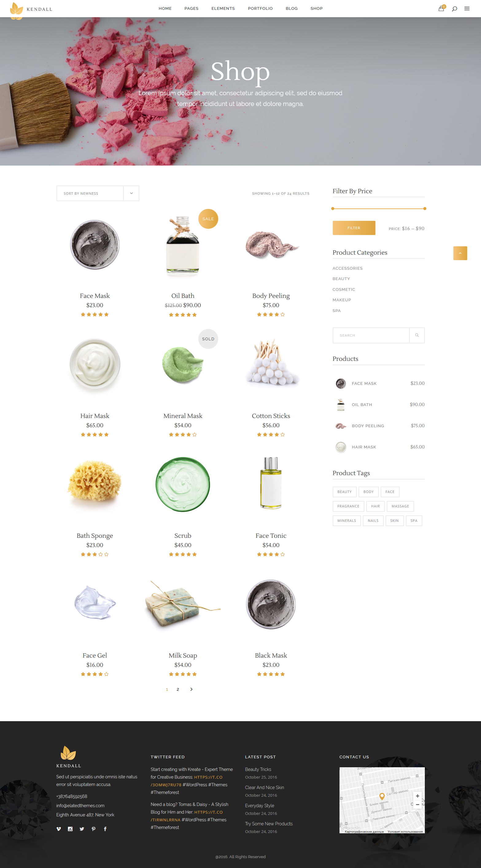The image size is (481, 868).
Task: Zoom in on the footer map
Action: coord(417,796)
